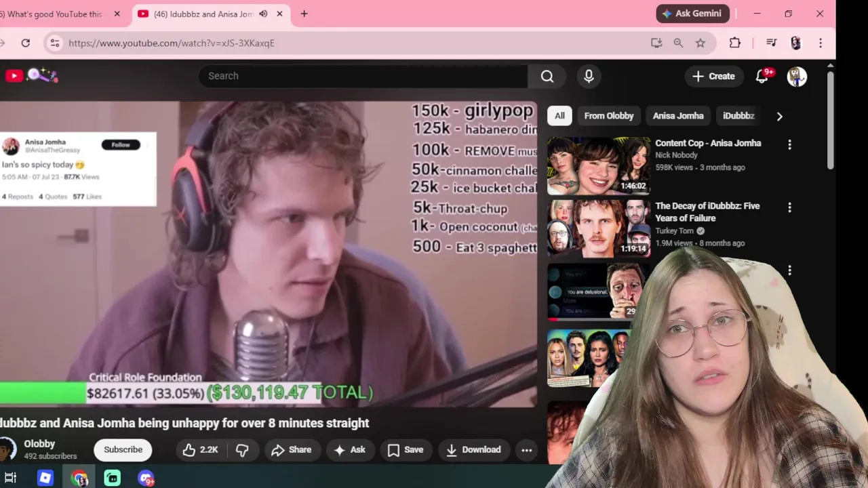Screen dimensions: 868x488
Task: Open media controls icon in Chrome toolbar
Action: [771, 43]
